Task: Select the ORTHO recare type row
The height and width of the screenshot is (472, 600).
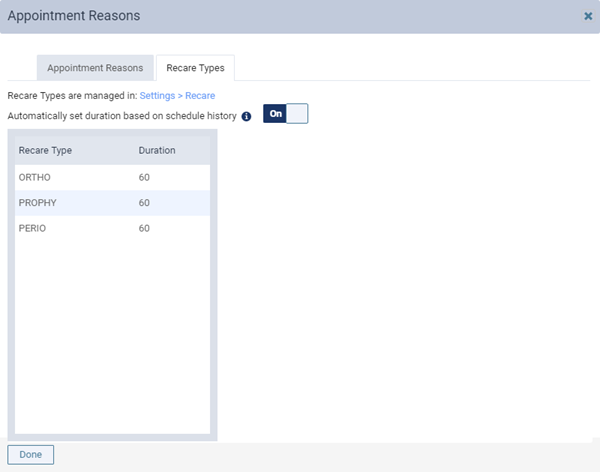Action: 112,177
